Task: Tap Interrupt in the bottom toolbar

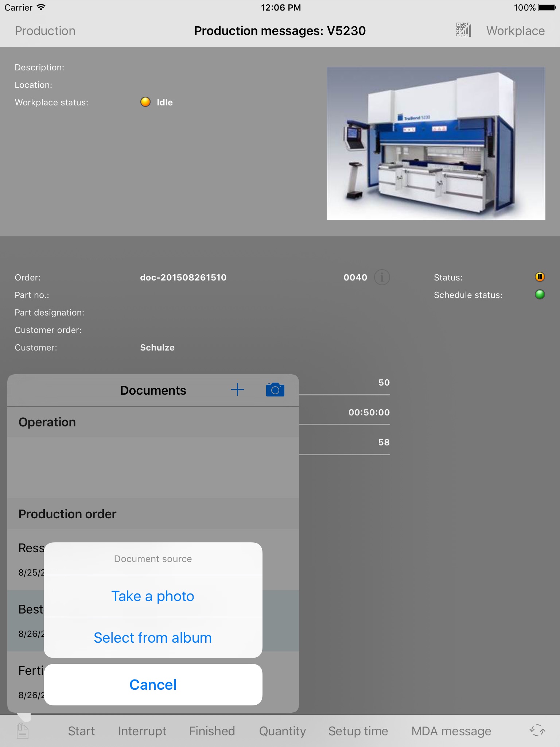Action: click(142, 731)
